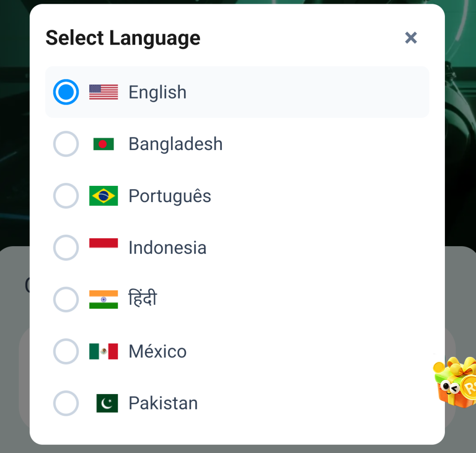The image size is (476, 453).
Task: Click the Indonesia flag icon
Action: (103, 243)
